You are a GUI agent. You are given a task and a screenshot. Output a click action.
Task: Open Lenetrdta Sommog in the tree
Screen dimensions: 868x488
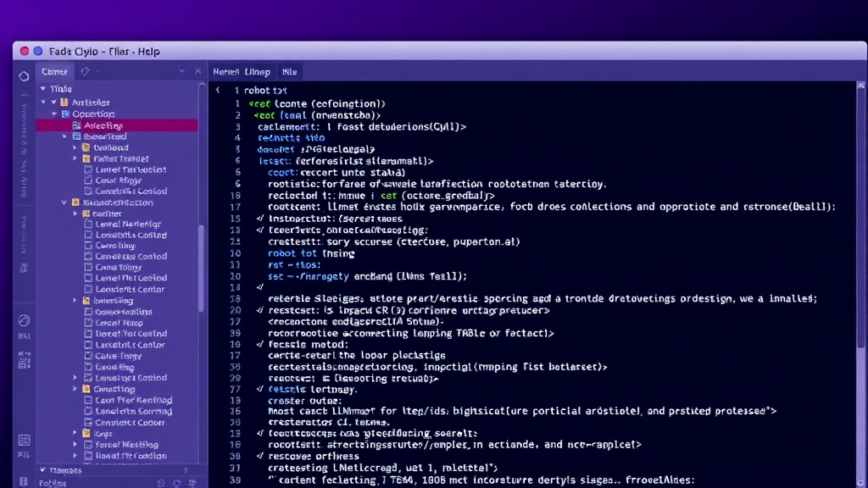coord(133,411)
